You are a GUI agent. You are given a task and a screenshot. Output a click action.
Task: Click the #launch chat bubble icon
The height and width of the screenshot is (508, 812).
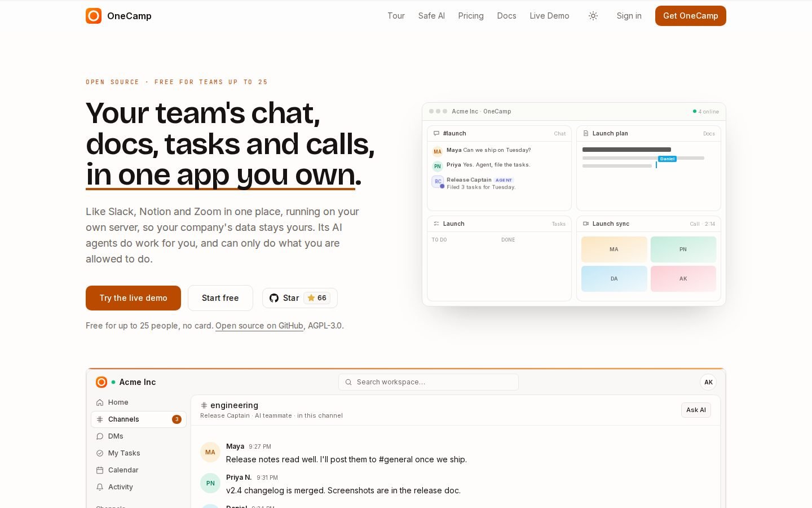(x=436, y=133)
